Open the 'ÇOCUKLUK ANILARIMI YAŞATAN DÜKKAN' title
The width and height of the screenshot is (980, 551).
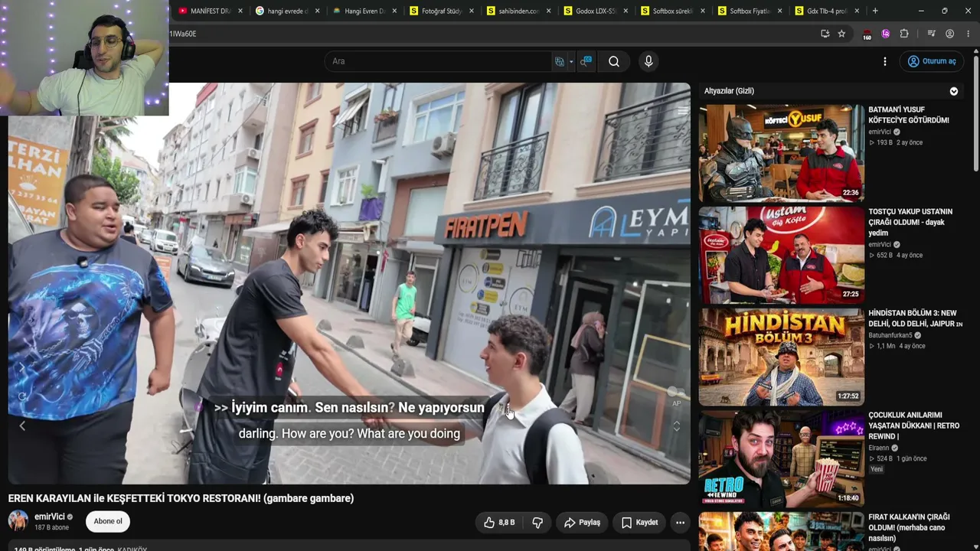tap(913, 425)
